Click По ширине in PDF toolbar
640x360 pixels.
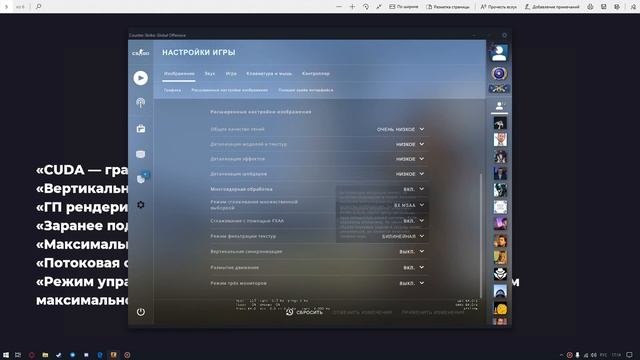[403, 7]
